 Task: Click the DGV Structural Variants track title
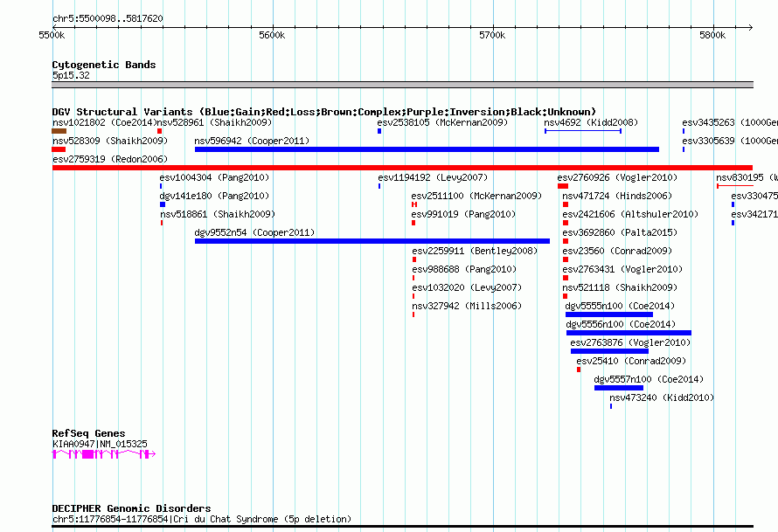[324, 112]
